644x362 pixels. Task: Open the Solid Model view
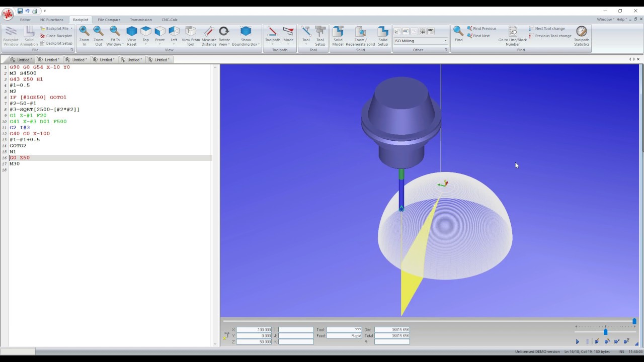[x=338, y=36]
